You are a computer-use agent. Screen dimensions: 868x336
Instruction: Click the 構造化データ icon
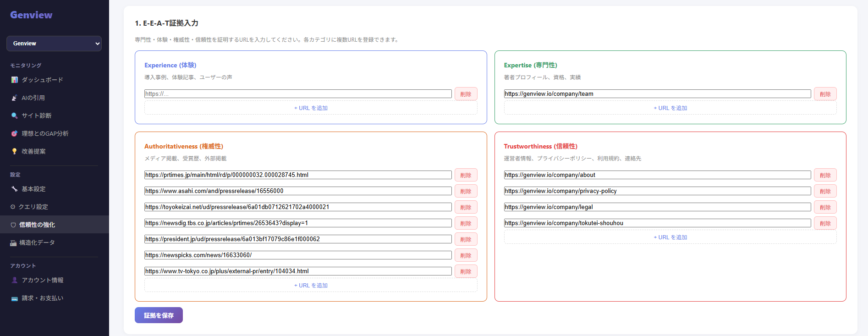[13, 242]
